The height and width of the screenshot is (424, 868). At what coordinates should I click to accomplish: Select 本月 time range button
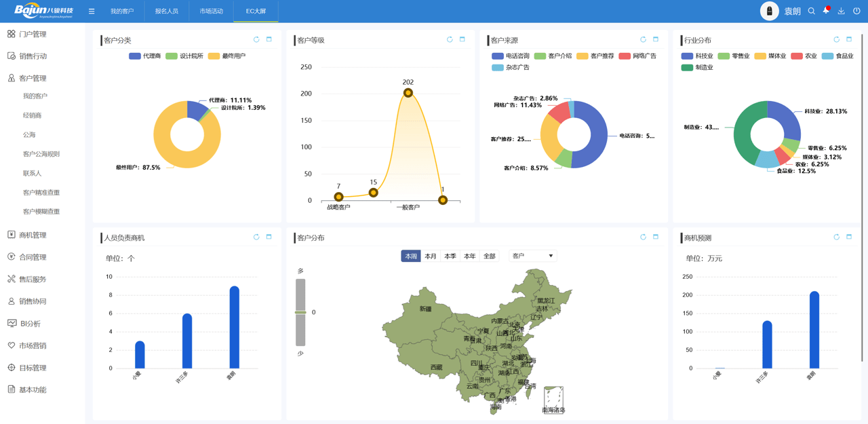tap(431, 256)
